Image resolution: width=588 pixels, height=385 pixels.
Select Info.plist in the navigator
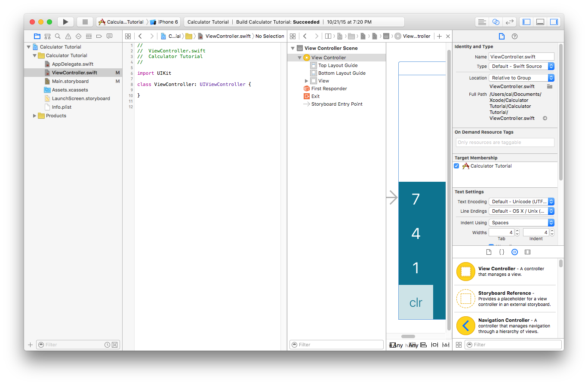coord(62,107)
